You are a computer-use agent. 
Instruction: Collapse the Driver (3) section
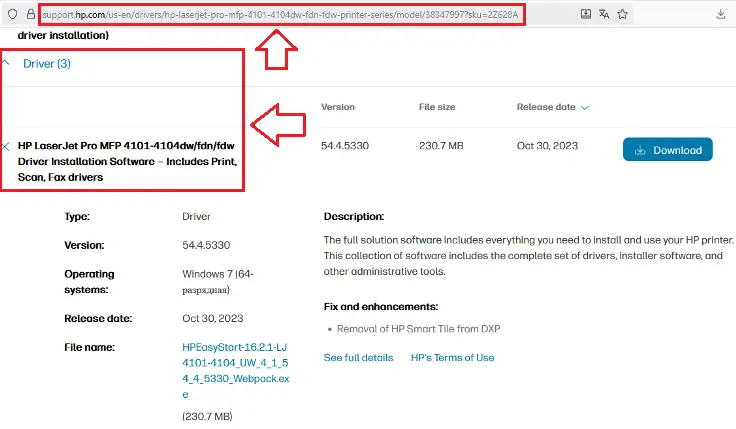click(x=6, y=63)
